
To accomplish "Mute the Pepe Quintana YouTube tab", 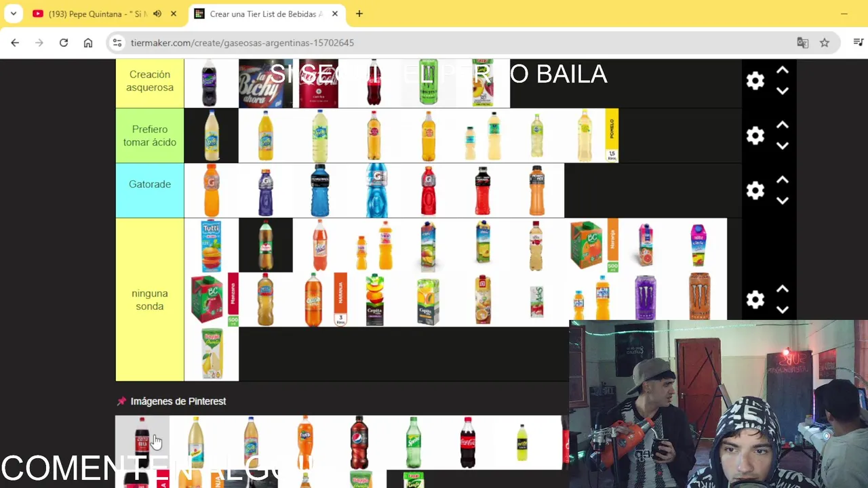I will click(x=157, y=14).
